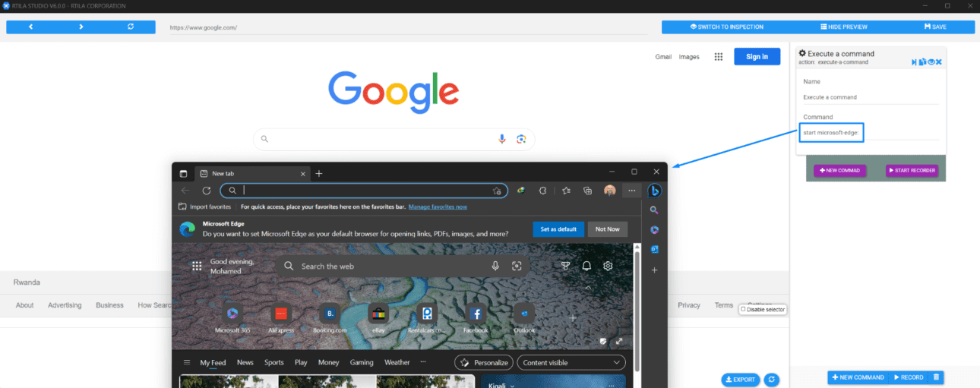Select the Gaming feed tab

(362, 362)
